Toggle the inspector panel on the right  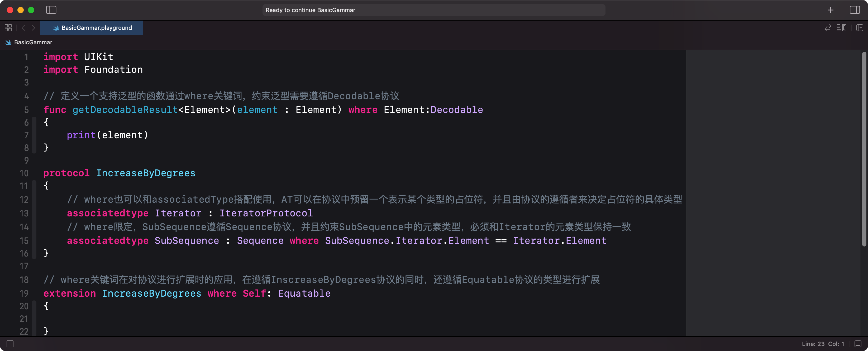click(x=855, y=10)
